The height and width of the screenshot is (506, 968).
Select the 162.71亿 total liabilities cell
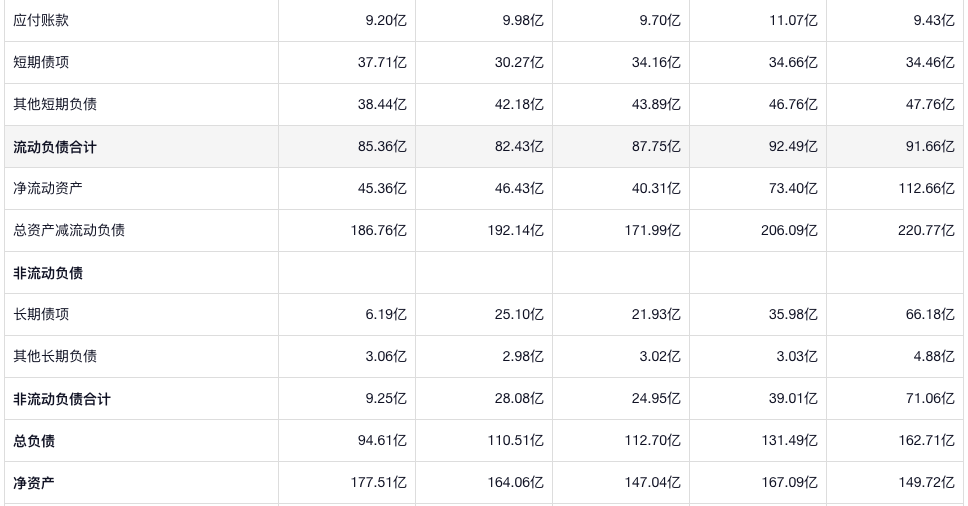pyautogui.click(x=926, y=441)
